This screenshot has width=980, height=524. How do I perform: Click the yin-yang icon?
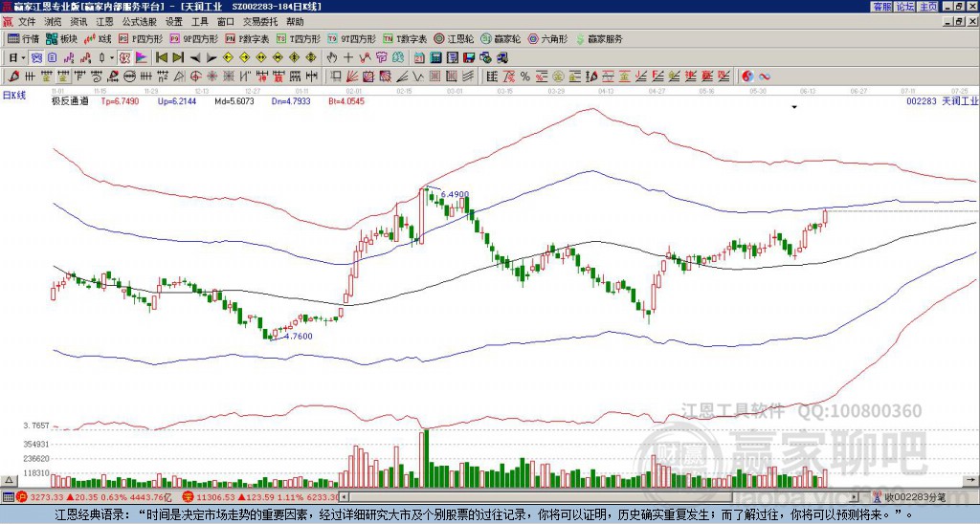coord(747,76)
